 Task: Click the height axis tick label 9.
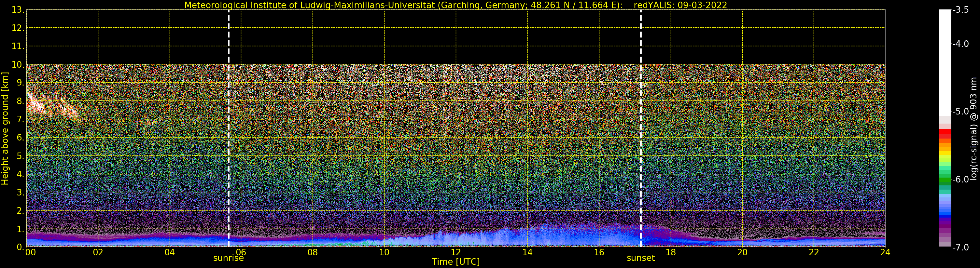tap(20, 83)
